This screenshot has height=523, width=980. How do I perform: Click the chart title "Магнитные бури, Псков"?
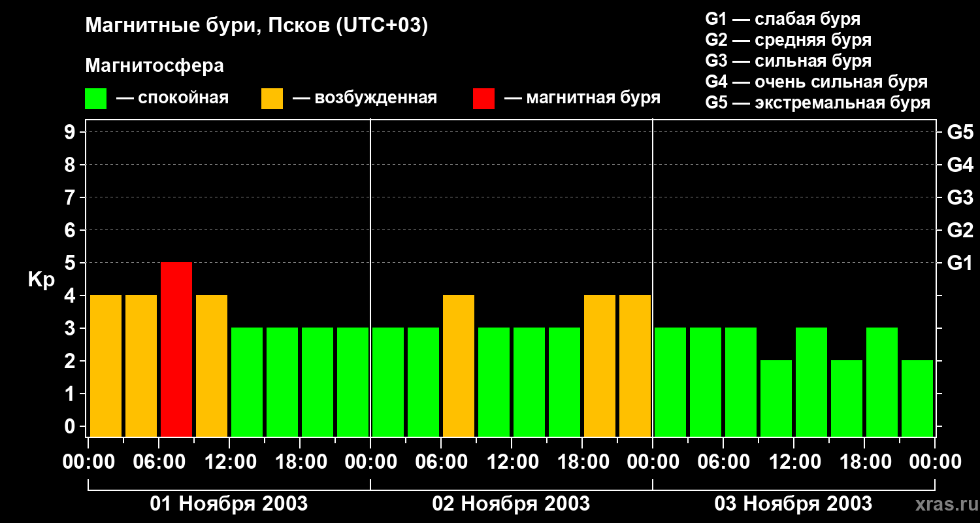[256, 26]
